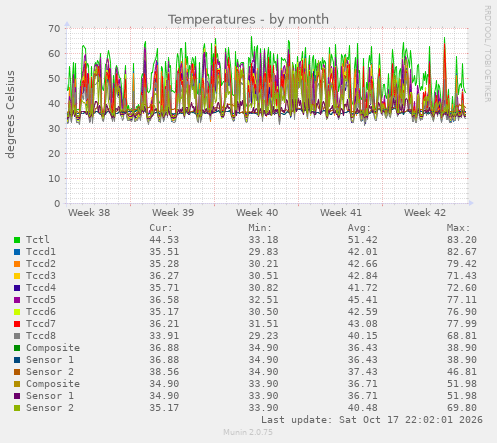Click Tccd1 min value 29.83
Image resolution: width=497 pixels, height=443 pixels.
(263, 252)
